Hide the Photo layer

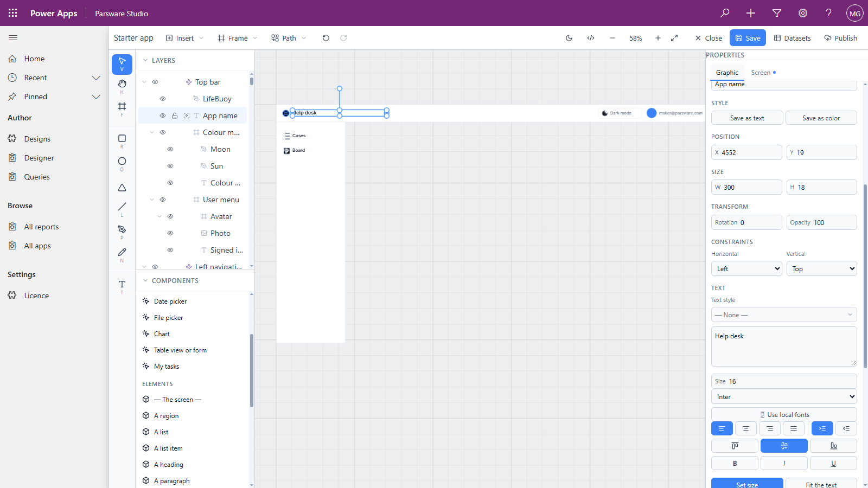pos(170,233)
